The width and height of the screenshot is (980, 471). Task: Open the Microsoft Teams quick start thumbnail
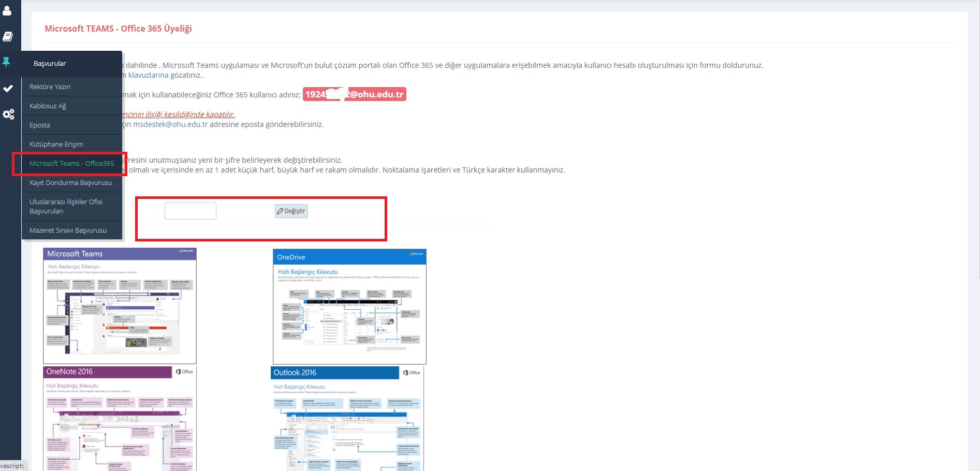click(120, 306)
